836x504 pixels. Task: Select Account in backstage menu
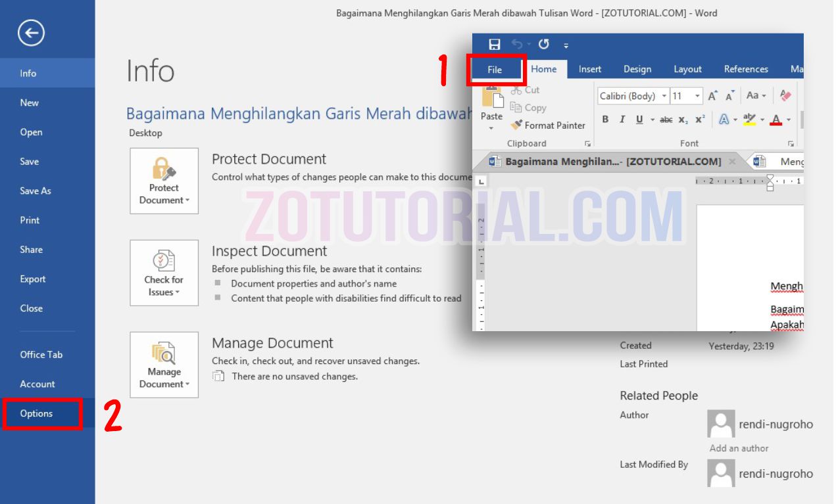click(x=47, y=384)
